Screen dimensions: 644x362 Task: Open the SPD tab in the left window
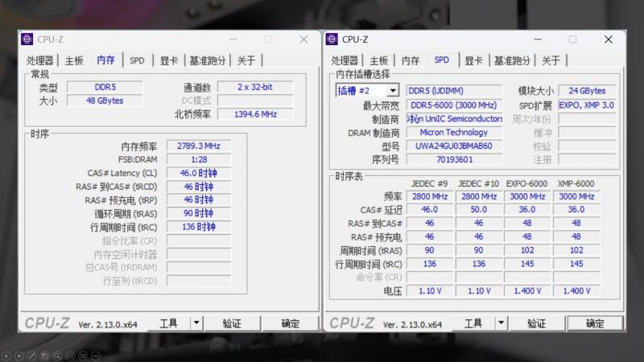coord(137,61)
